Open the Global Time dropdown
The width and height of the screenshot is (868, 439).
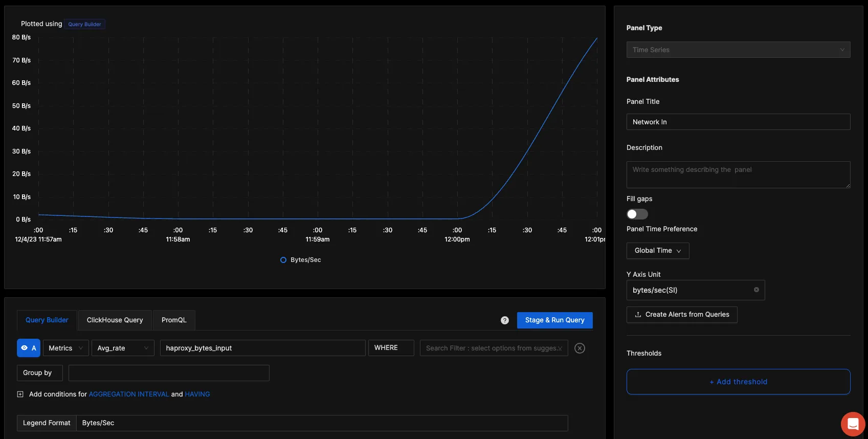click(x=658, y=251)
